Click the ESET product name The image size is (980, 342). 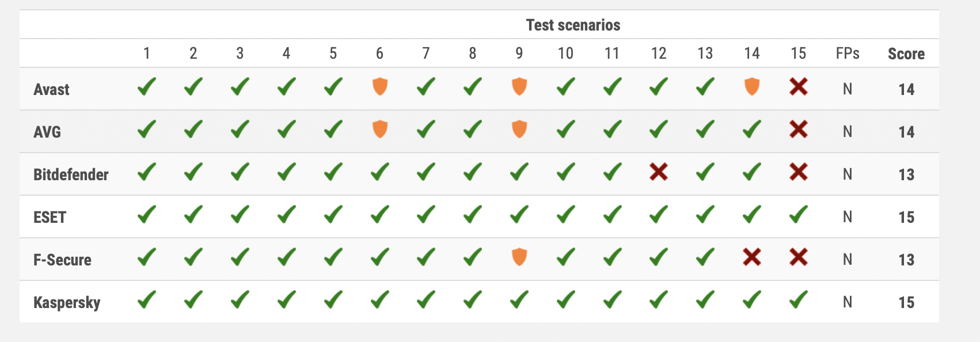pos(50,218)
